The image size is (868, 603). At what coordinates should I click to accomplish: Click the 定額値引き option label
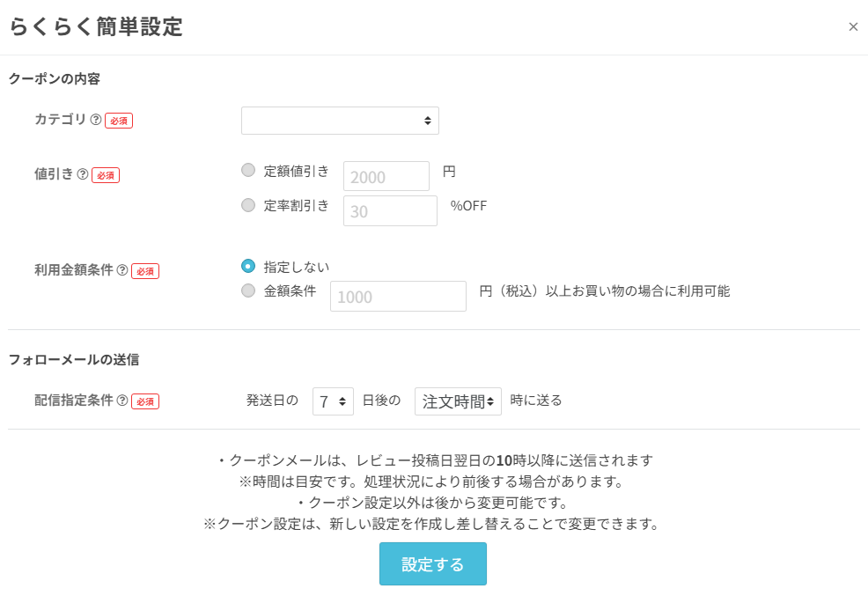pos(297,171)
